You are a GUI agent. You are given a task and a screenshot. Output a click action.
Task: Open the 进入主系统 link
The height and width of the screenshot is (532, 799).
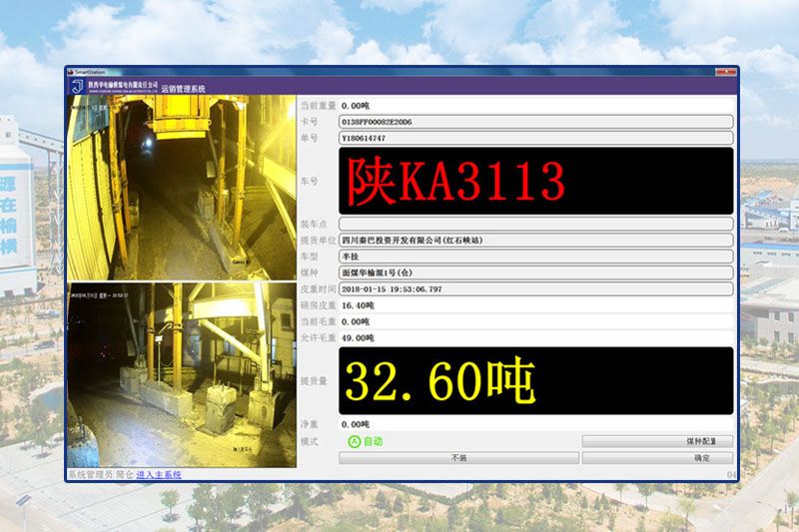(x=158, y=474)
